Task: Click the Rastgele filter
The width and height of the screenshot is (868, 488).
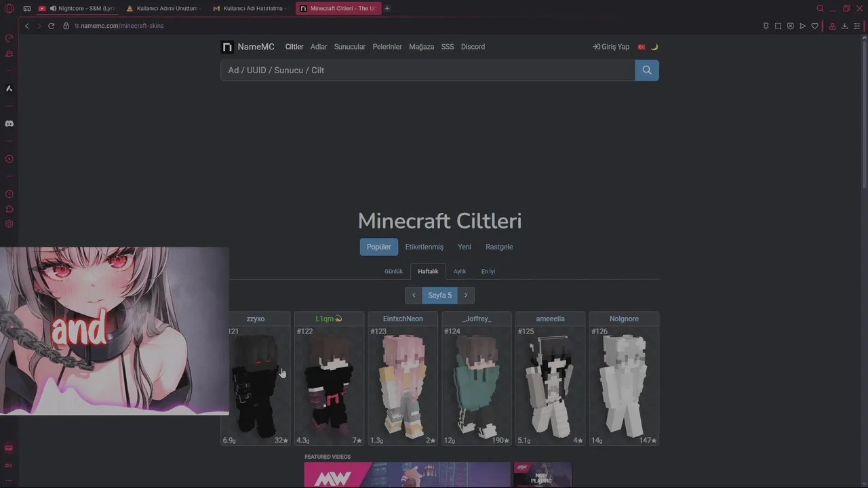Action: click(x=499, y=247)
